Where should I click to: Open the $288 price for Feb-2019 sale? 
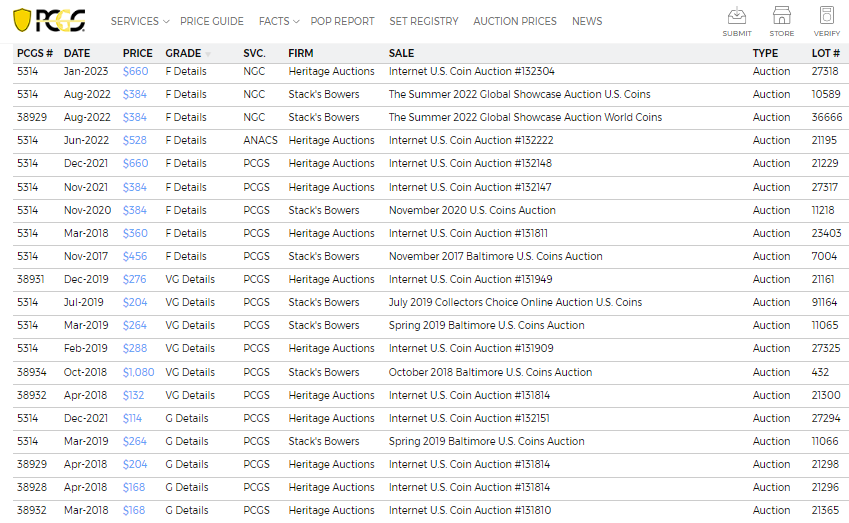(135, 348)
